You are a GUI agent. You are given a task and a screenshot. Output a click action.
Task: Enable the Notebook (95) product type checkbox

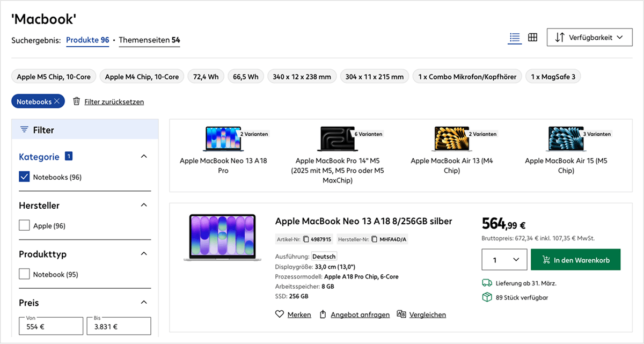tap(24, 274)
